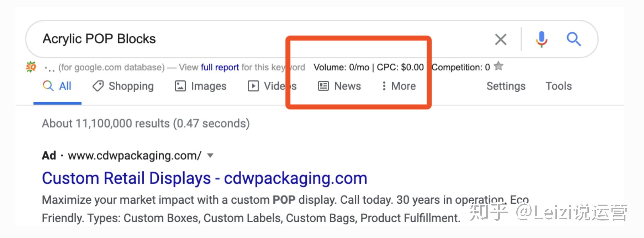Click the SEOquake extension logo icon
This screenshot has height=238, width=644.
[x=31, y=67]
